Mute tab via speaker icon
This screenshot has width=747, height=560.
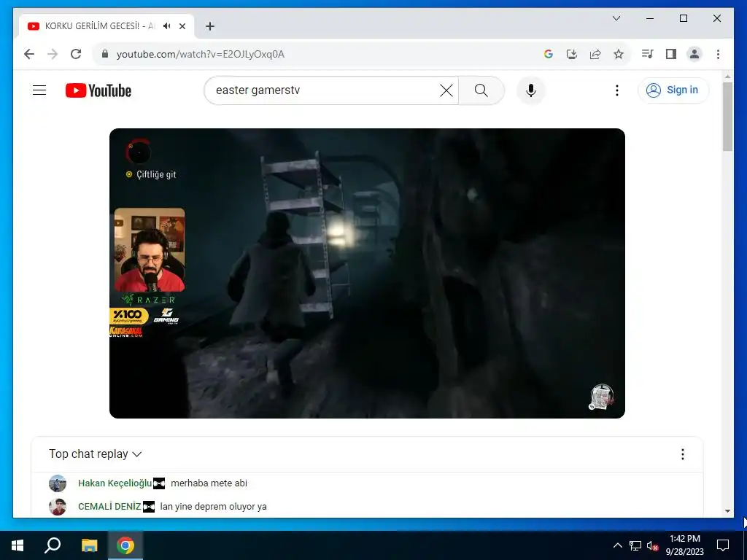click(x=167, y=26)
